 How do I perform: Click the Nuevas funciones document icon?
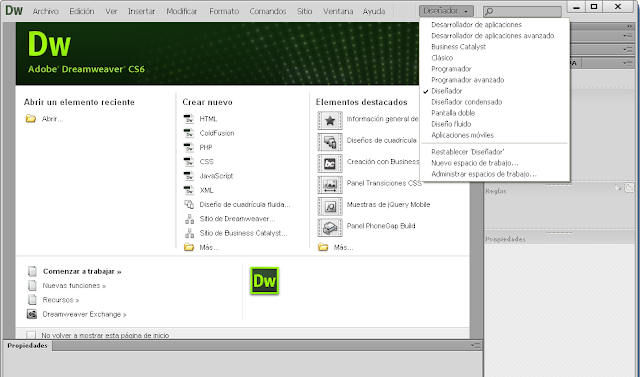coord(32,286)
